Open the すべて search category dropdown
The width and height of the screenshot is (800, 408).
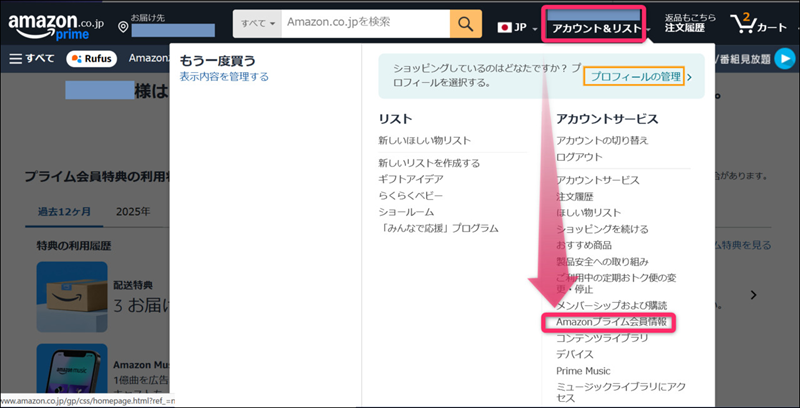tap(257, 23)
